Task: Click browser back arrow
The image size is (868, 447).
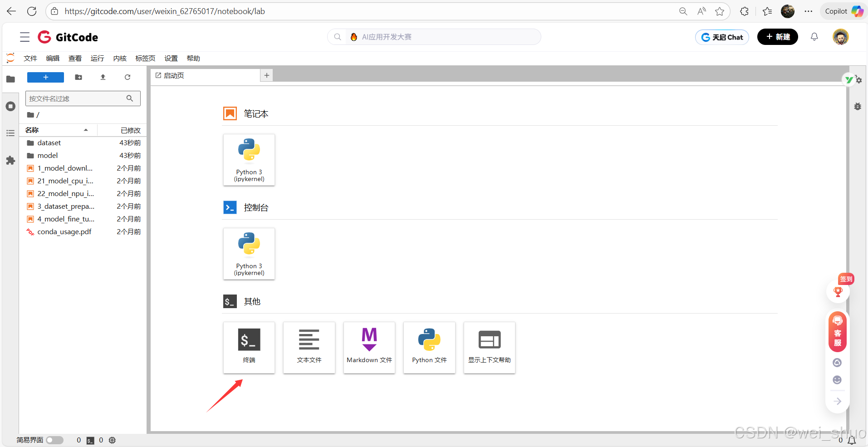Action: coord(11,11)
